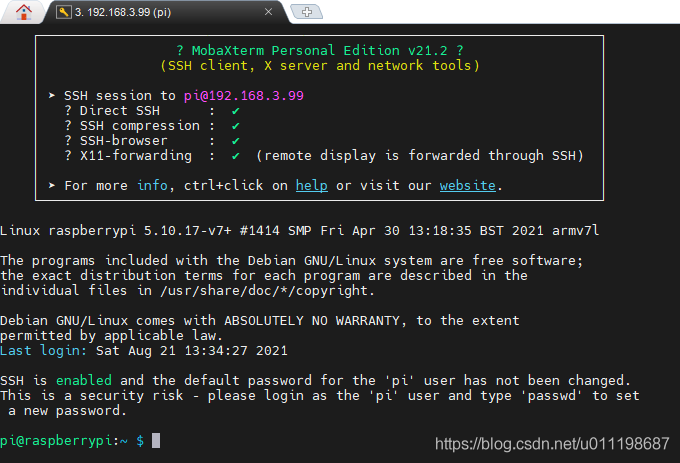680x463 pixels.
Task: Click the blue info word in the banner
Action: click(152, 186)
